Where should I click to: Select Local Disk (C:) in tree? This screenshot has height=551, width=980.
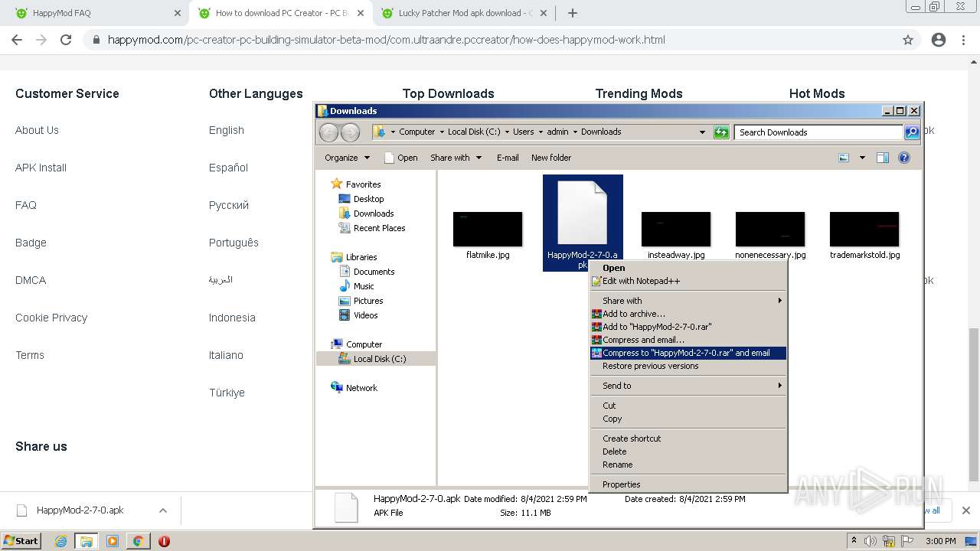click(376, 359)
